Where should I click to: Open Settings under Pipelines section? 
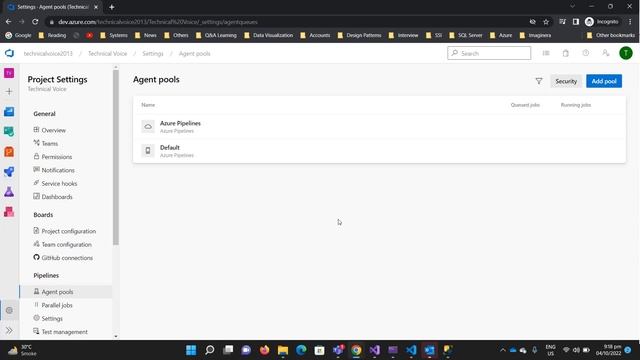[52, 318]
